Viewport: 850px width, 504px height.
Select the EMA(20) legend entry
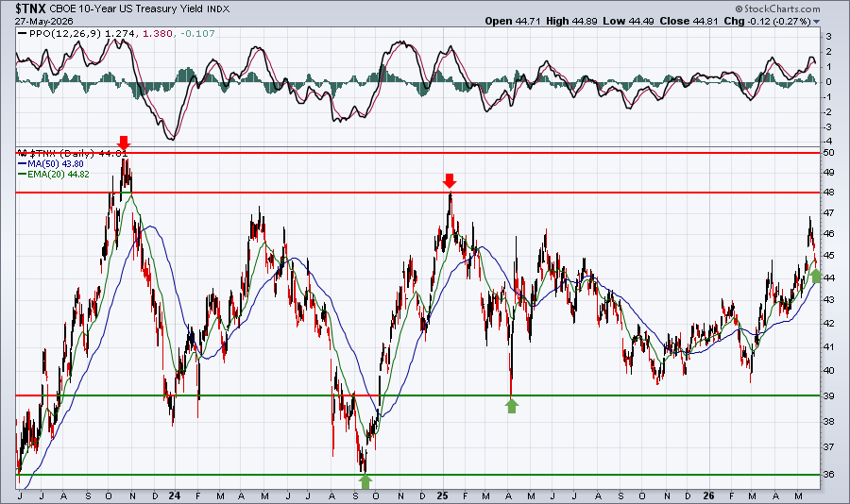pyautogui.click(x=54, y=174)
